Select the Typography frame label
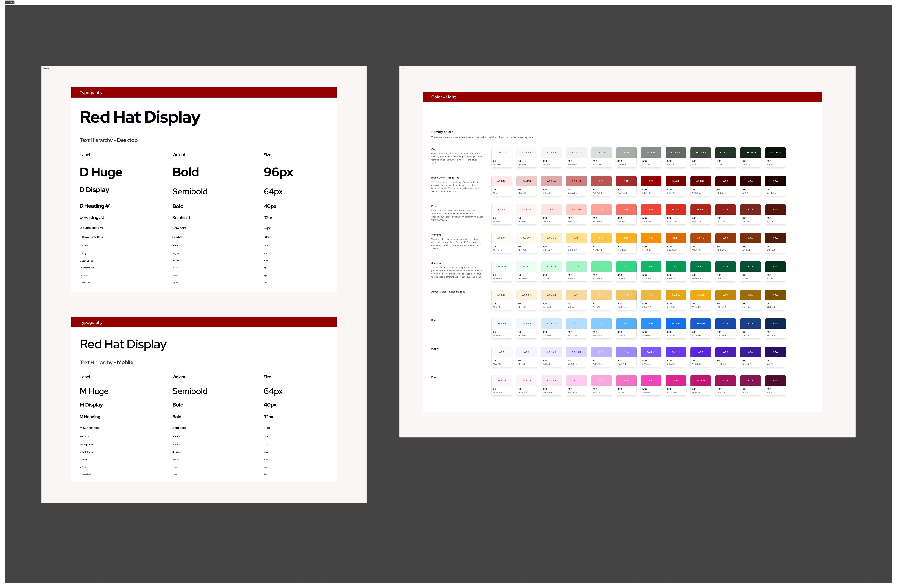Screen dimensions: 897x588 [x=47, y=68]
